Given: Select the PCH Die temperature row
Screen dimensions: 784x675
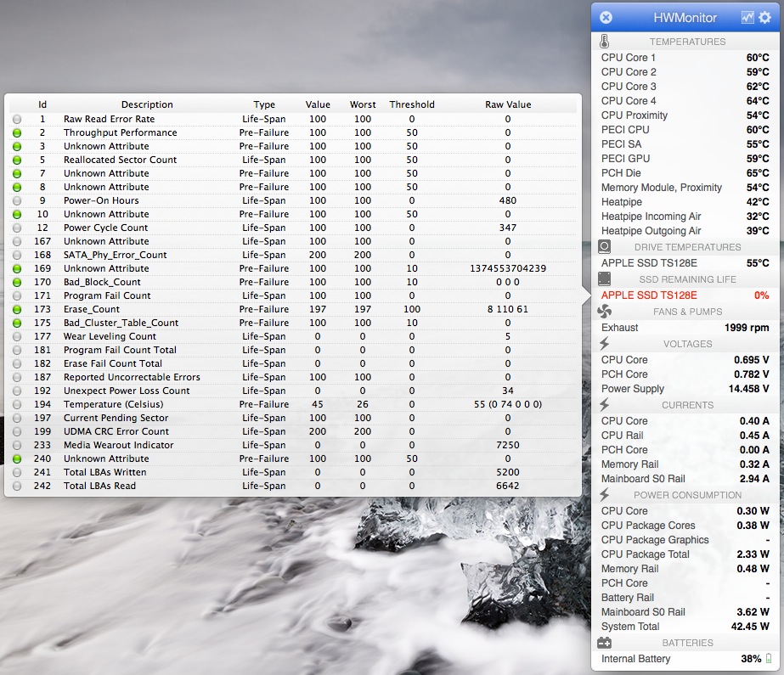Looking at the screenshot, I should [685, 173].
